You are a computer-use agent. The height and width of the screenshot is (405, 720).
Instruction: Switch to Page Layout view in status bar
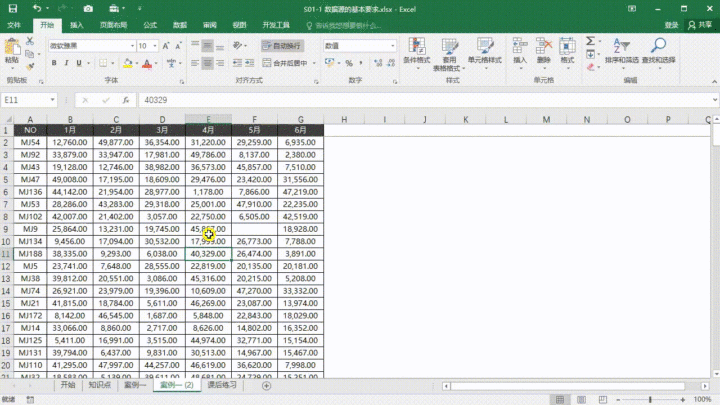(x=581, y=399)
